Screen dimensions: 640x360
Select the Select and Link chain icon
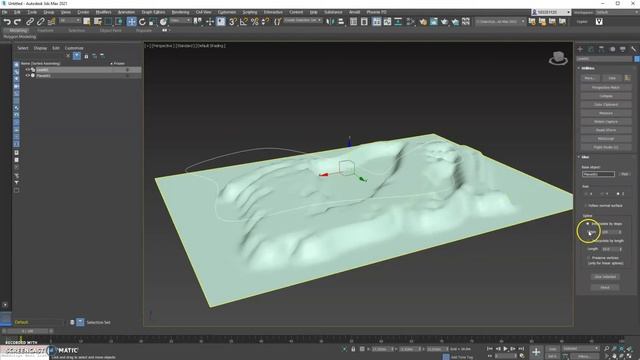(30, 22)
